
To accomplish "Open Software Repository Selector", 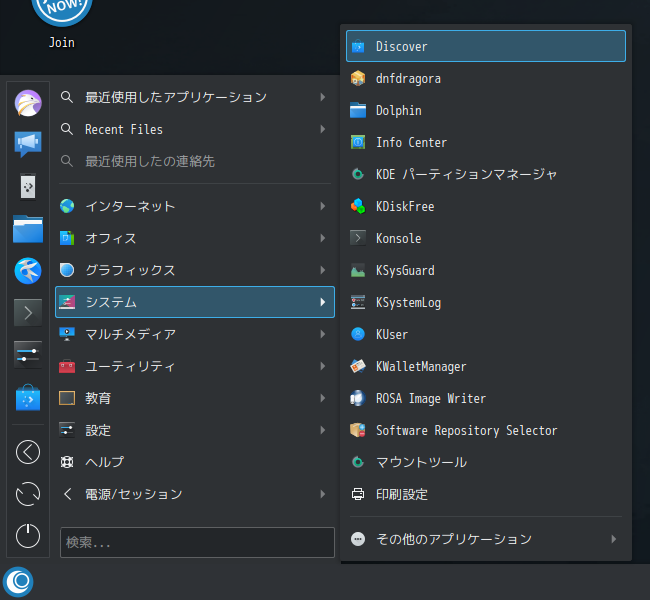I will coord(486,430).
